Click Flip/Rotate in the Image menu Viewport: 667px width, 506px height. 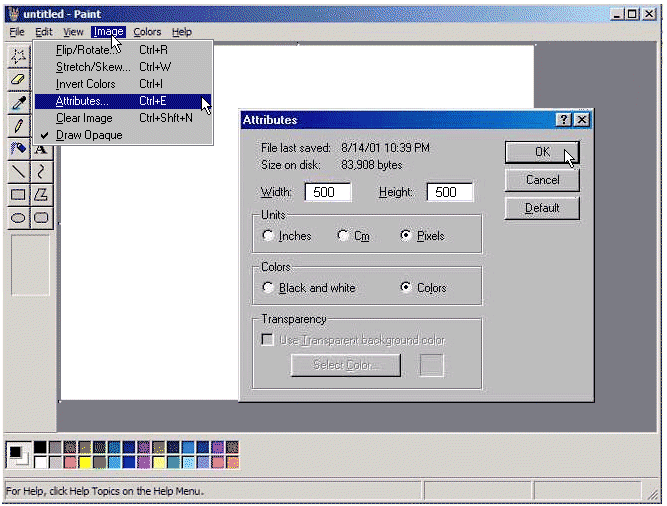[83, 50]
